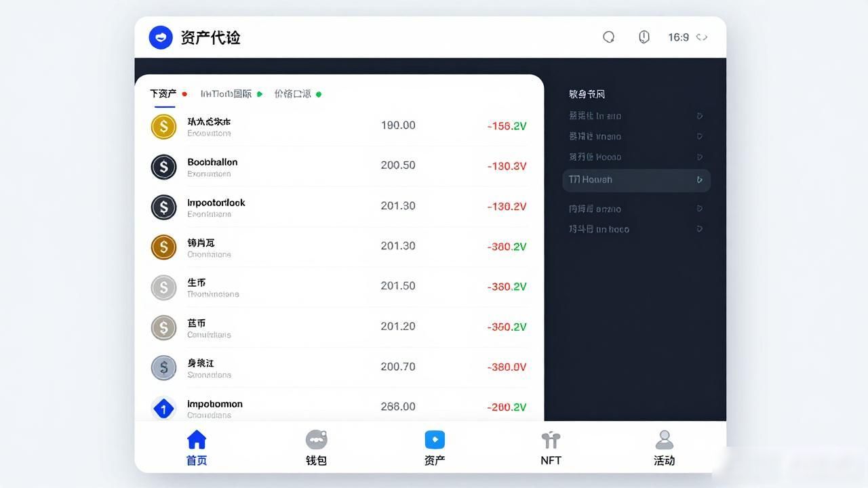Open 资产 assets in bottom nav
Viewport: 868px width, 488px height.
(x=435, y=448)
